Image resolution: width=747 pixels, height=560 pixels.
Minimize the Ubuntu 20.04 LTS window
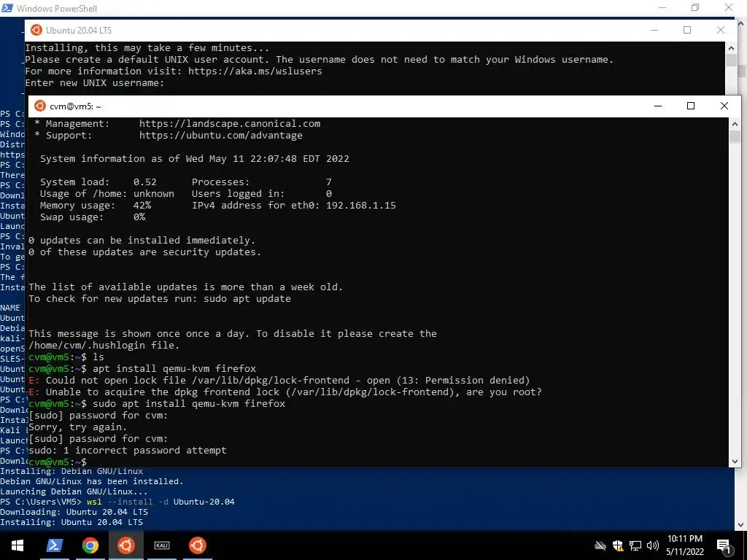tap(654, 30)
